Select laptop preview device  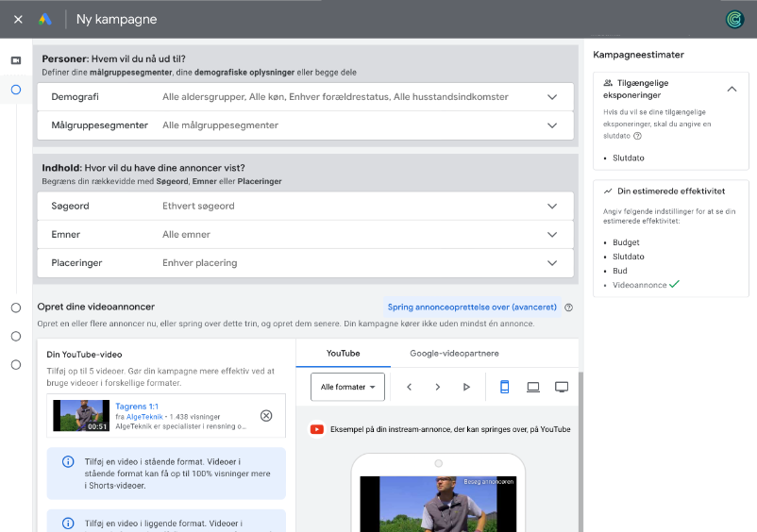(x=533, y=387)
